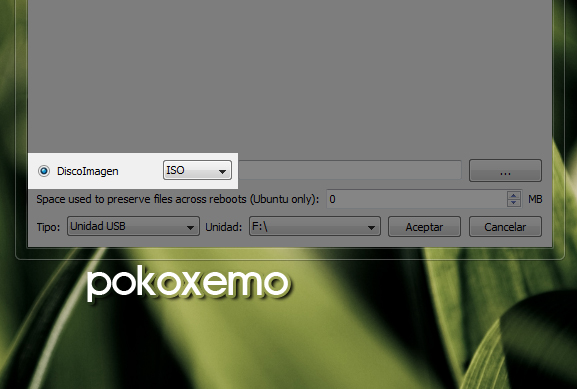Click the MB unit label
Image resolution: width=577 pixels, height=389 pixels.
click(x=535, y=199)
